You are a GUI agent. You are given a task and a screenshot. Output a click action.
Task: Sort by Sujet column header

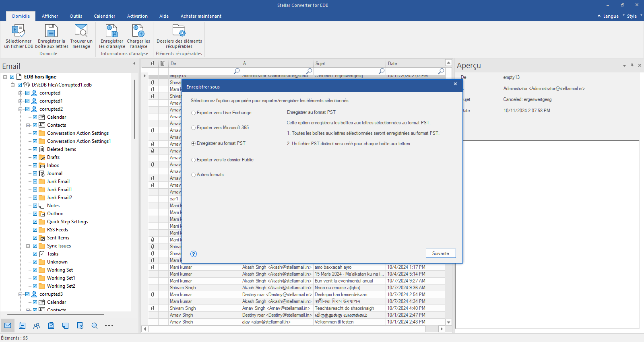click(x=349, y=64)
